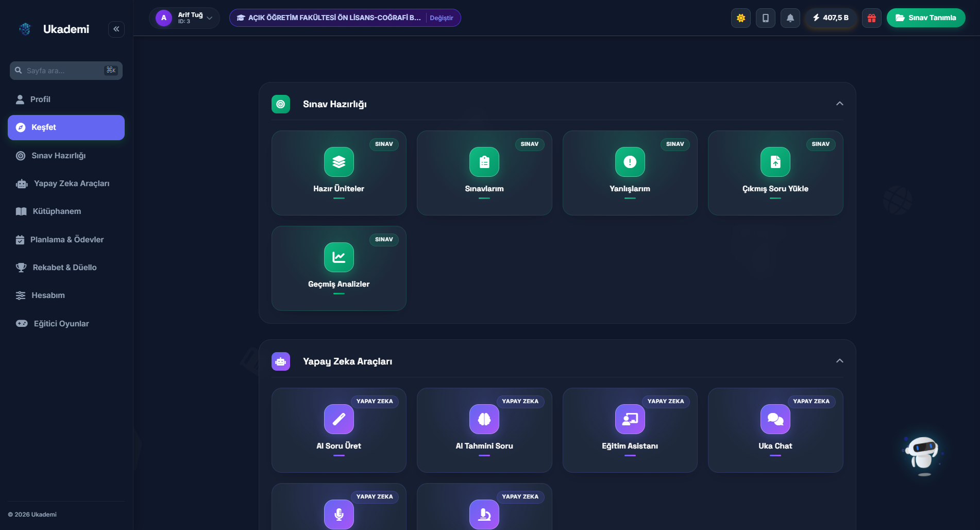980x530 pixels.
Task: Open the Arif Tuğ user dropdown
Action: click(184, 18)
